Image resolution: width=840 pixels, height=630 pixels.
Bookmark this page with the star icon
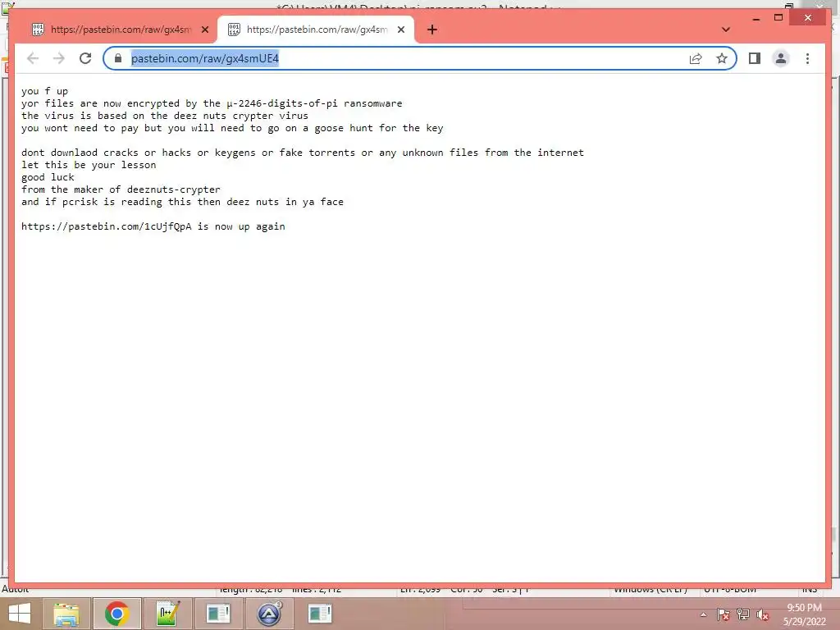(x=722, y=58)
